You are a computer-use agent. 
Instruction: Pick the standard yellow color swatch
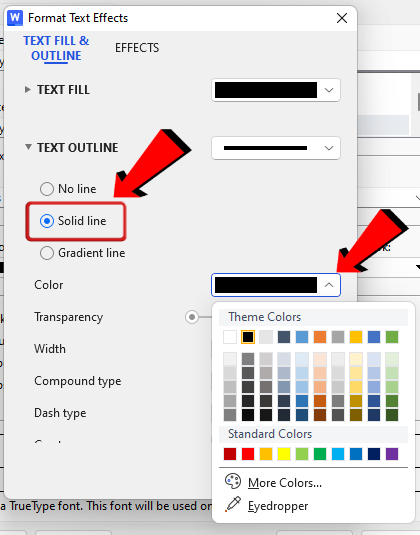coord(284,454)
